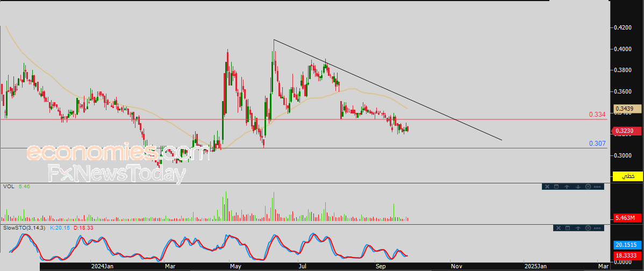Click the 5.463M volume value tag
Viewport: 644px width, 271px height.
pyautogui.click(x=627, y=217)
